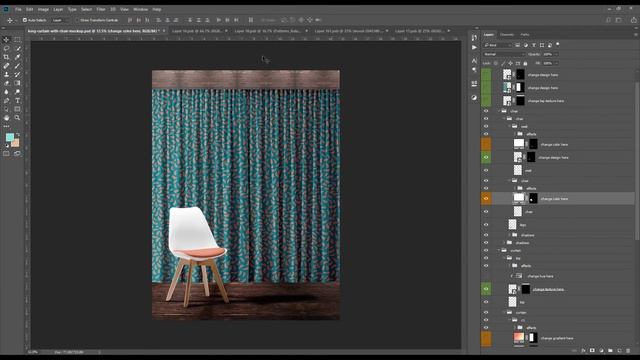Screen dimensions: 640x360
Task: Select the Rectangle shape tool
Action: click(x=17, y=109)
